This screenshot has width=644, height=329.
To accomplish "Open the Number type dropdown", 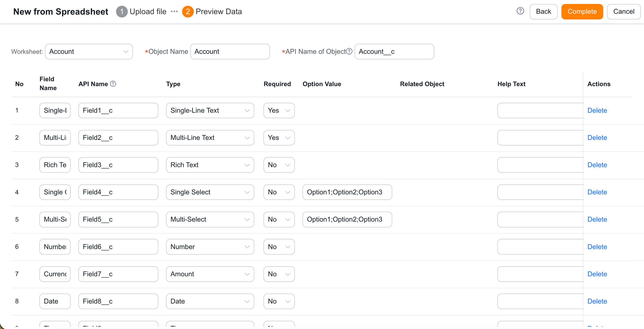I will click(210, 247).
